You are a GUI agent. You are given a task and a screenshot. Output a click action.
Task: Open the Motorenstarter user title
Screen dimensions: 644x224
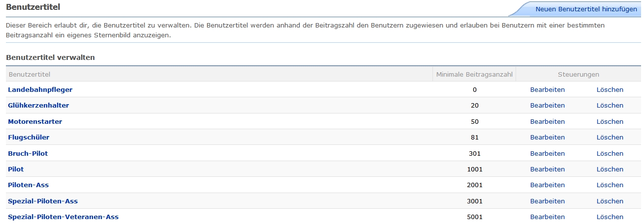point(35,121)
